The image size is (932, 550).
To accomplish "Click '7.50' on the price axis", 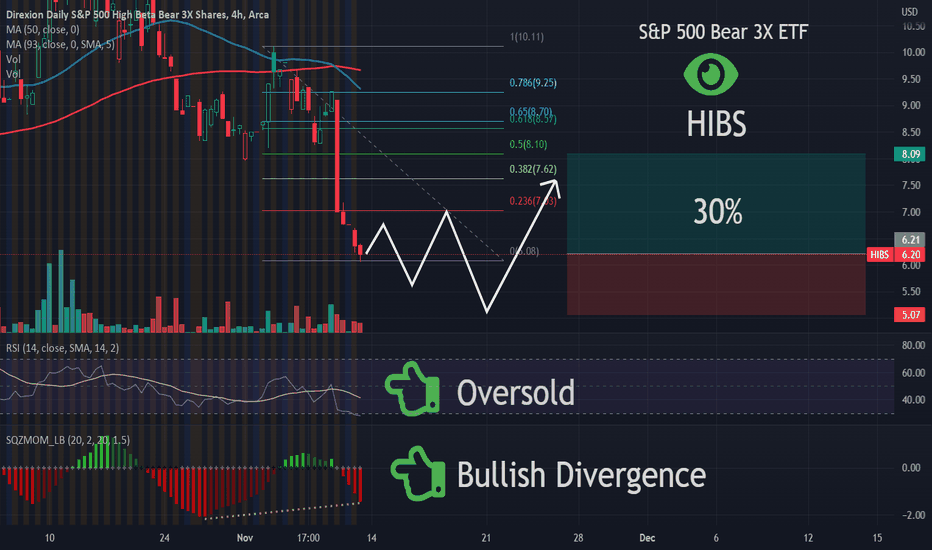I will tap(913, 186).
